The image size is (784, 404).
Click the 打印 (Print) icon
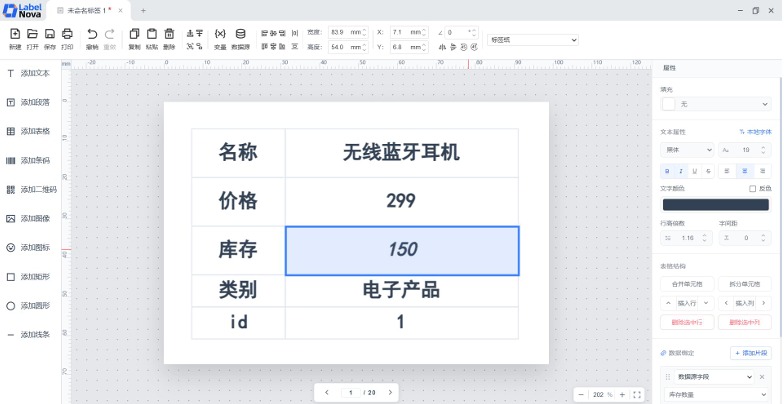67,35
